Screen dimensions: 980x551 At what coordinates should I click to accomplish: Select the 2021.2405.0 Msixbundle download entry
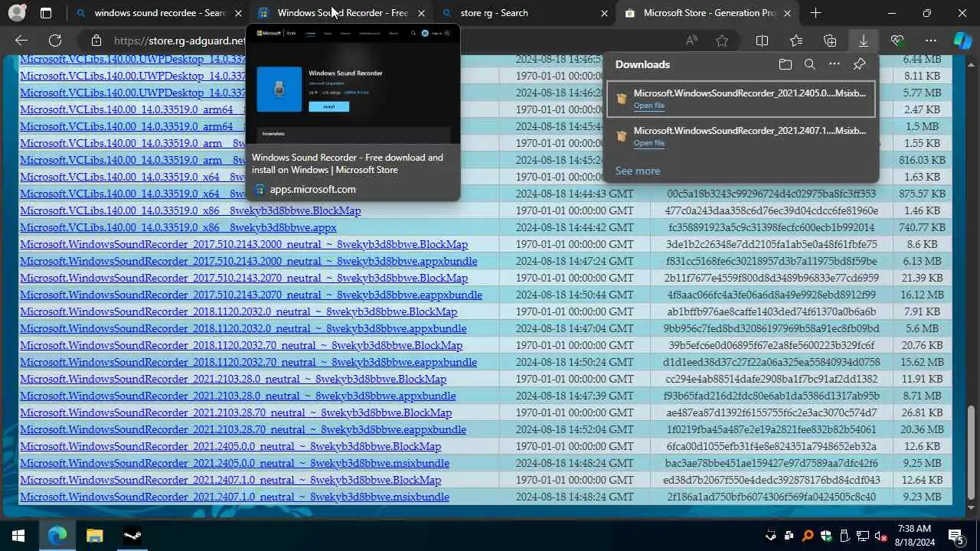point(740,99)
